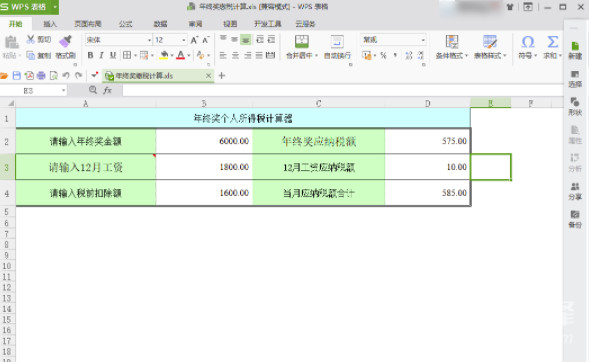Cut selection with the scissors icon
The width and height of the screenshot is (589, 362).
[30, 39]
